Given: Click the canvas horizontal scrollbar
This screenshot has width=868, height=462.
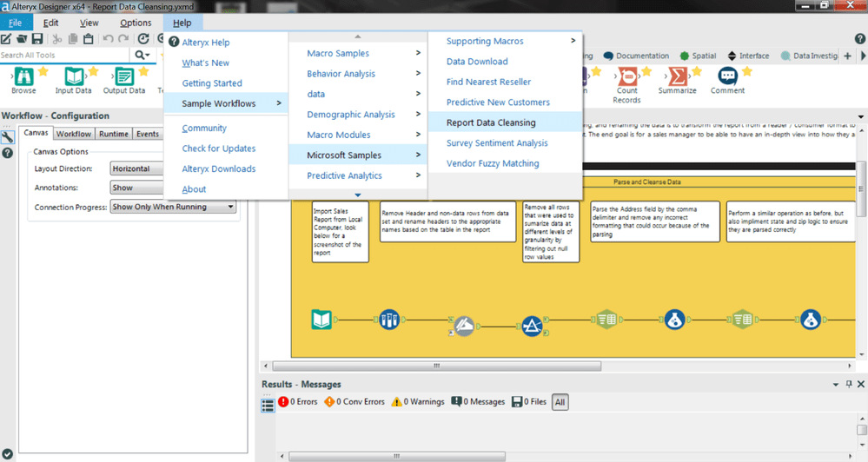Looking at the screenshot, I should pos(437,366).
